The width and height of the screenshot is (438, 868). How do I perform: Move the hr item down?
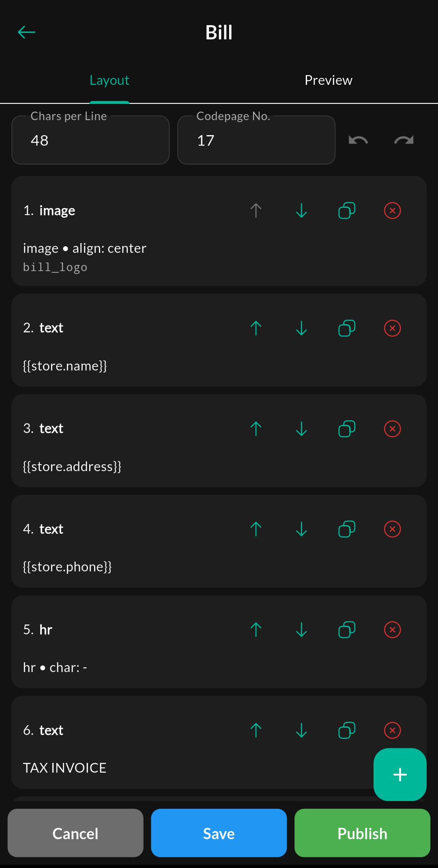301,630
